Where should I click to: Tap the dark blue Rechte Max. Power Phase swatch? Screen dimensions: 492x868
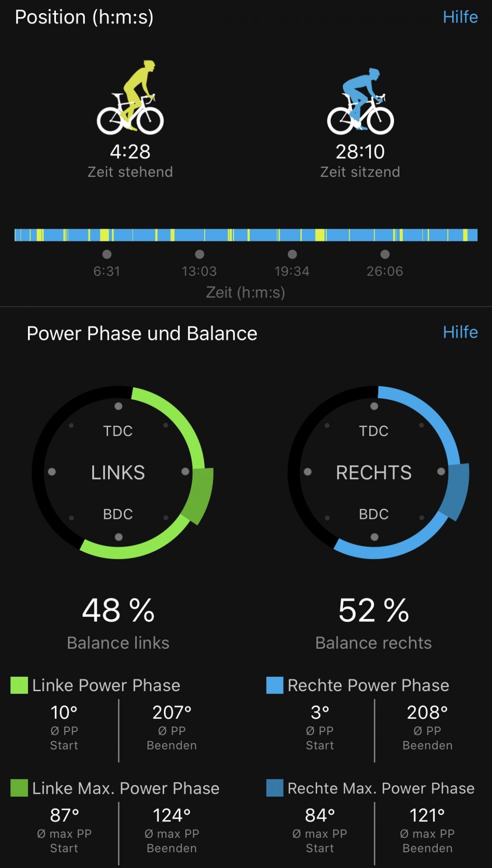tap(275, 788)
